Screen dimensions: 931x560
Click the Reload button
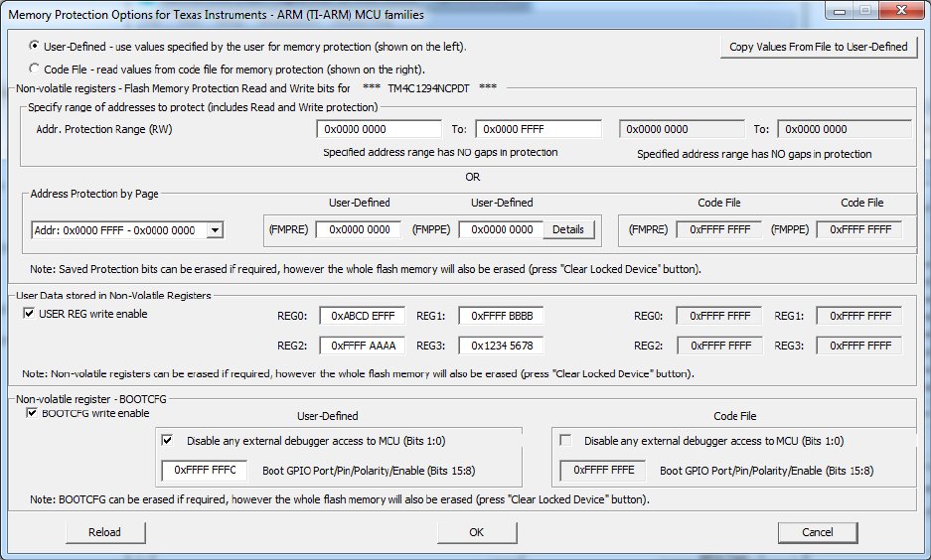105,532
